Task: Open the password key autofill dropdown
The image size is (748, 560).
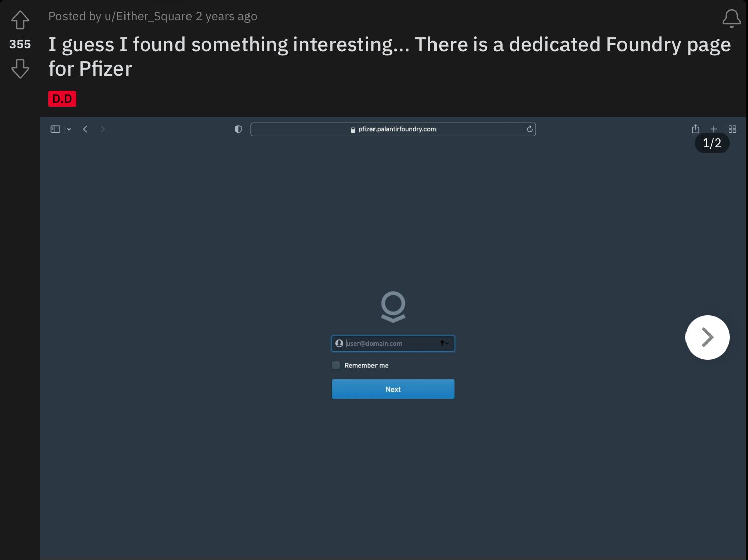Action: [444, 343]
